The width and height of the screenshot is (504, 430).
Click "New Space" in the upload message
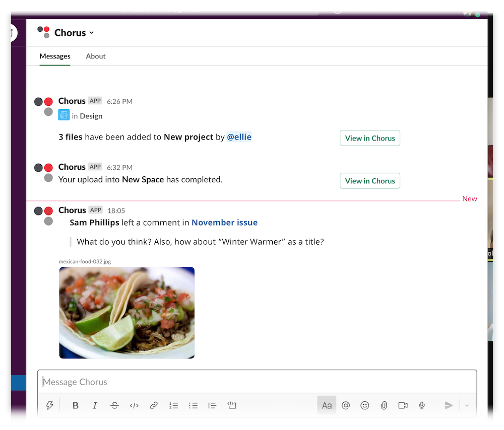[x=143, y=180]
